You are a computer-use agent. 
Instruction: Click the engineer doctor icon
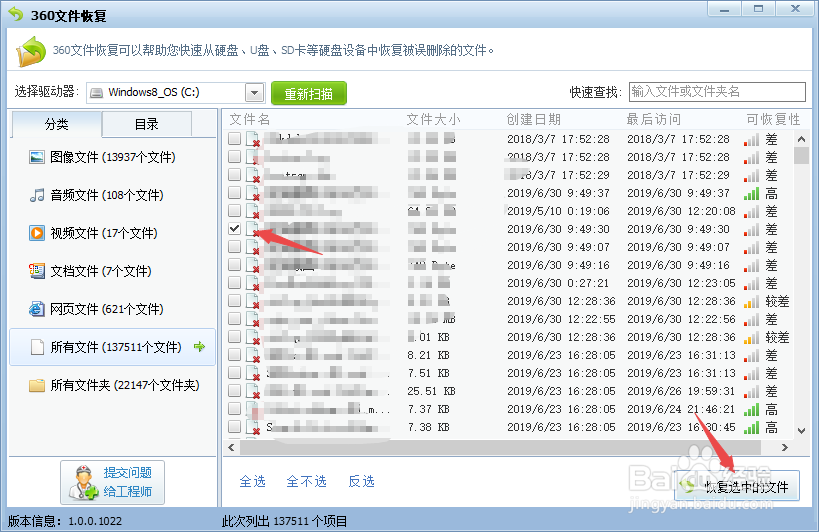tap(84, 482)
